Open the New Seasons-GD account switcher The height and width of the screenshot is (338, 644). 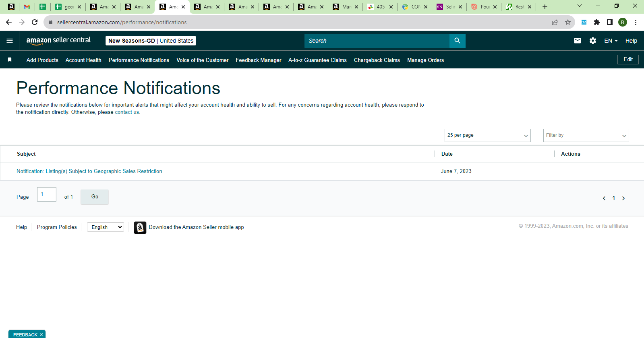click(151, 41)
